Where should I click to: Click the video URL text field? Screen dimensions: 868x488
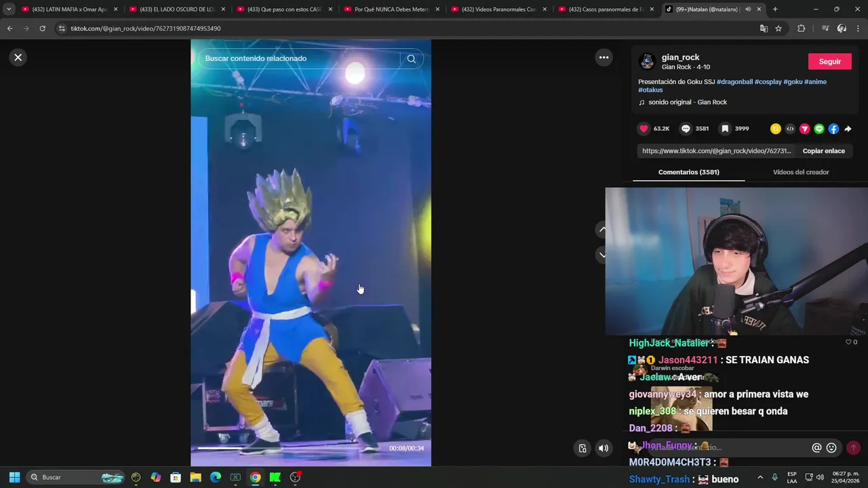click(715, 151)
